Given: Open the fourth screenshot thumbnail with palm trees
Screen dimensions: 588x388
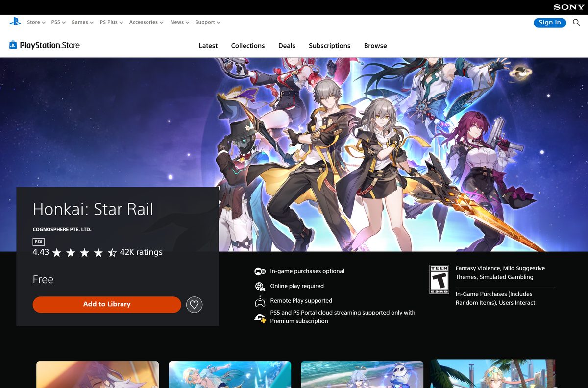Looking at the screenshot, I should pos(493,374).
